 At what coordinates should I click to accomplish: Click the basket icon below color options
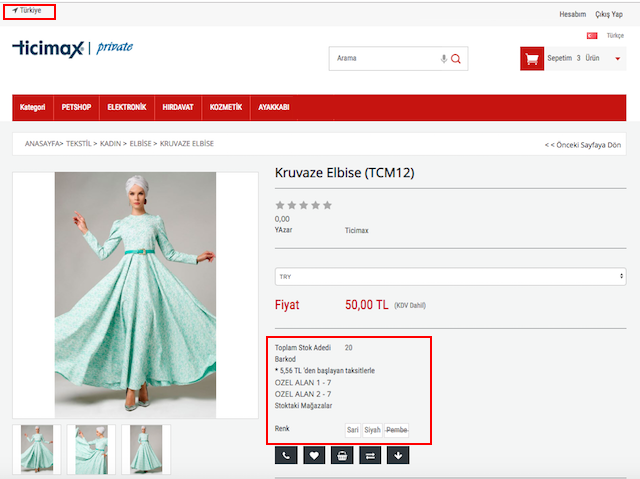(x=343, y=456)
